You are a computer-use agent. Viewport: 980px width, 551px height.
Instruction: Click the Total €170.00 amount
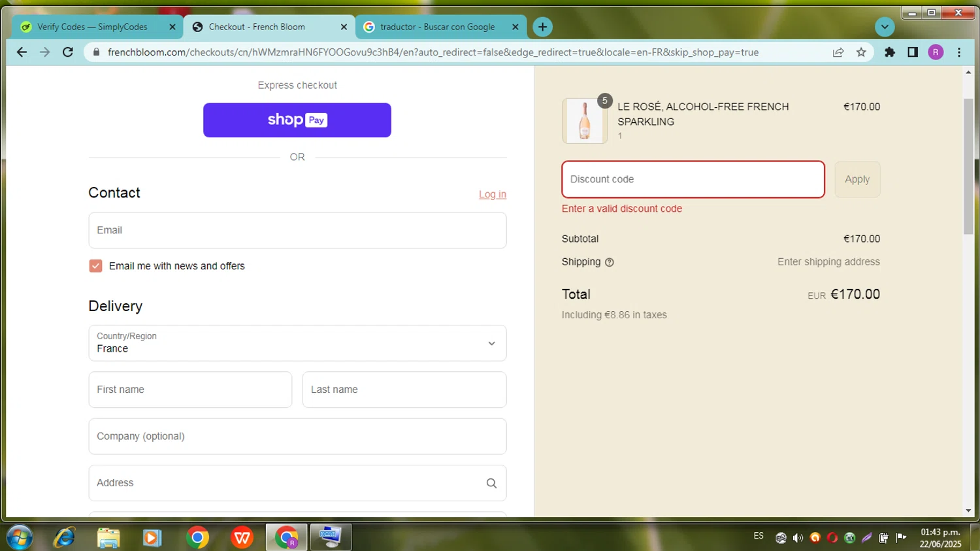point(855,294)
